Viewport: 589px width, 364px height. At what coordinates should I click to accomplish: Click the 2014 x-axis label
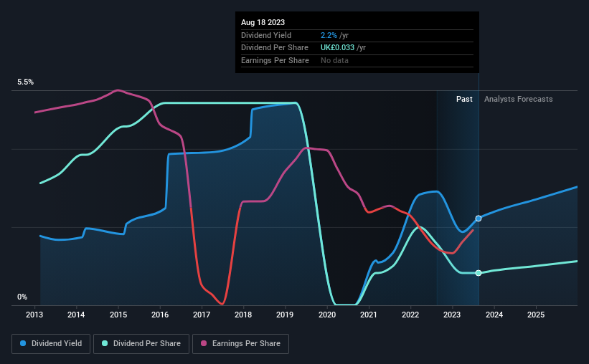pos(76,315)
